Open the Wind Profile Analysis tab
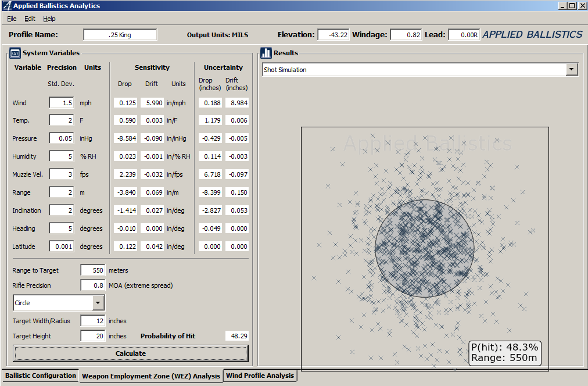The height and width of the screenshot is (386, 588). (x=260, y=376)
